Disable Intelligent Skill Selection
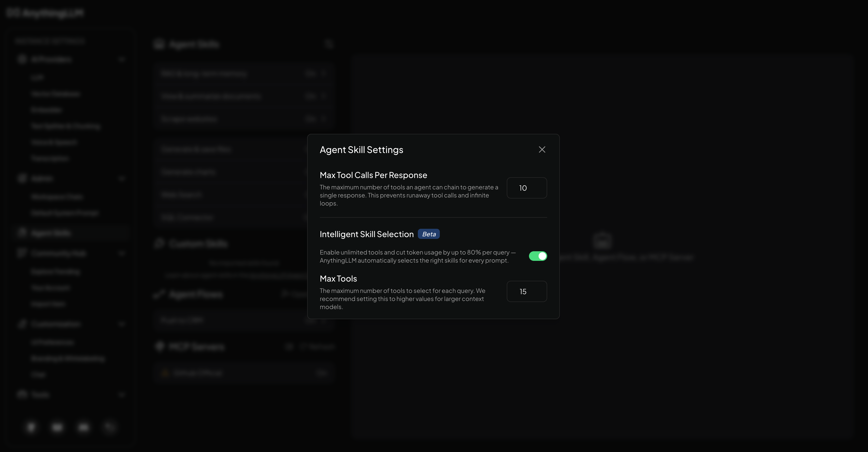The image size is (868, 452). click(538, 256)
